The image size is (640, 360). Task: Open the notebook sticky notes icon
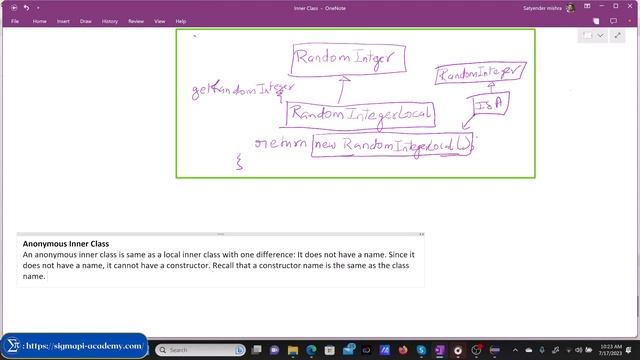596,21
